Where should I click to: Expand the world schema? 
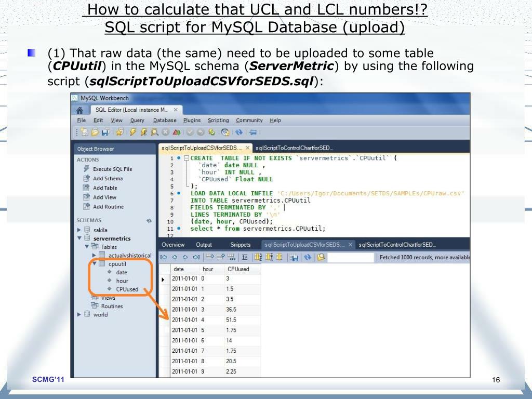click(79, 314)
